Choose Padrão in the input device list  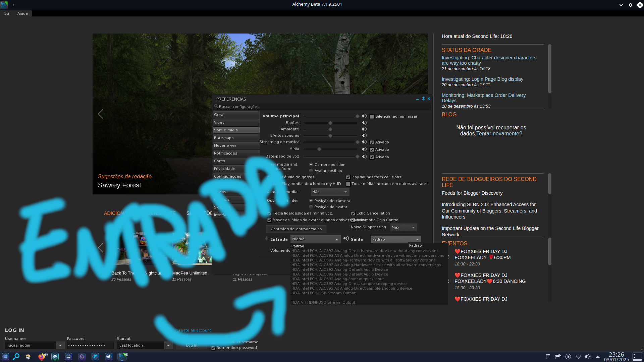click(369, 246)
